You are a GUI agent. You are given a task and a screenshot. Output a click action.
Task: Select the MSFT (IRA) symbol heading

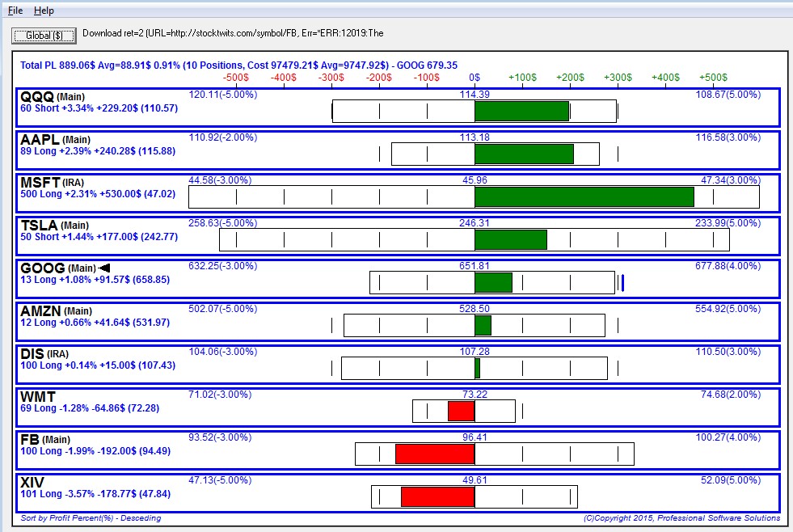coord(52,182)
